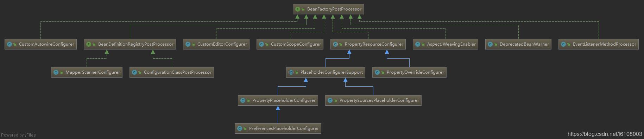Click the interface icon of BeanDefinitionRegistryPostProcessor

[89, 44]
